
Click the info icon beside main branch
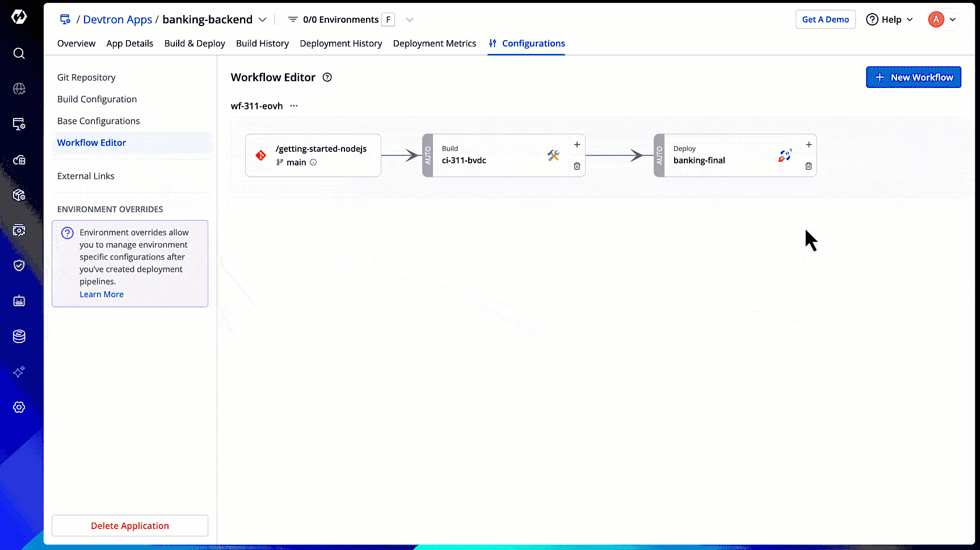[313, 162]
